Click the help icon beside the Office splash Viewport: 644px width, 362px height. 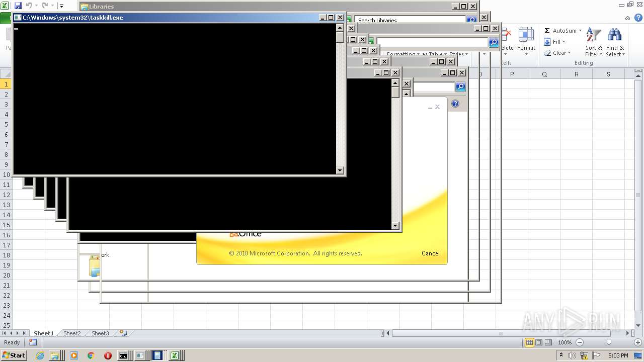click(x=455, y=104)
